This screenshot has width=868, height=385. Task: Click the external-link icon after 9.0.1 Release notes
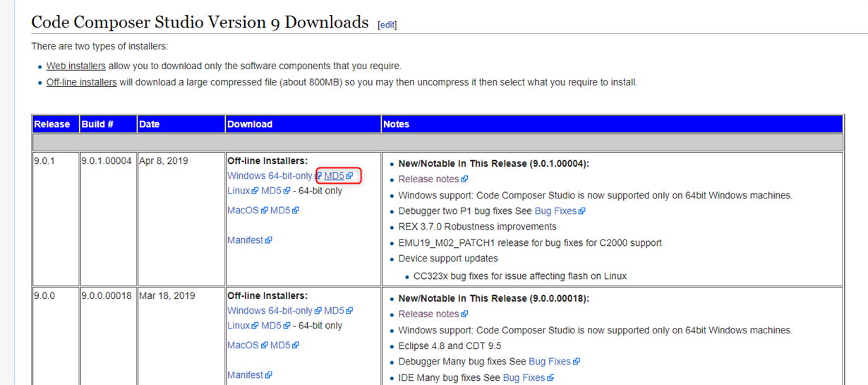[x=464, y=179]
